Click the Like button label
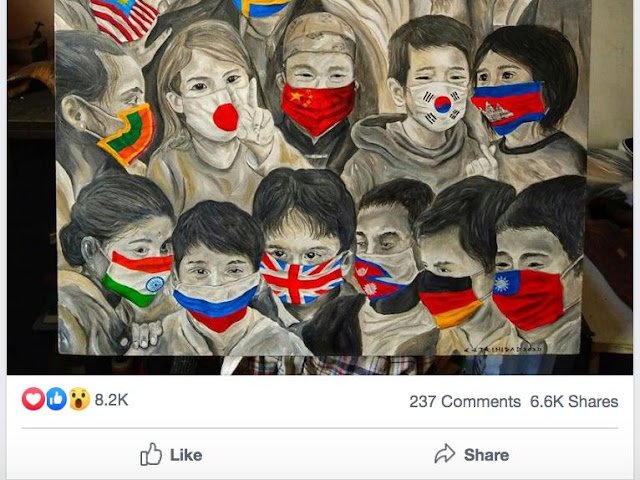Image resolution: width=640 pixels, height=480 pixels. pyautogui.click(x=186, y=455)
